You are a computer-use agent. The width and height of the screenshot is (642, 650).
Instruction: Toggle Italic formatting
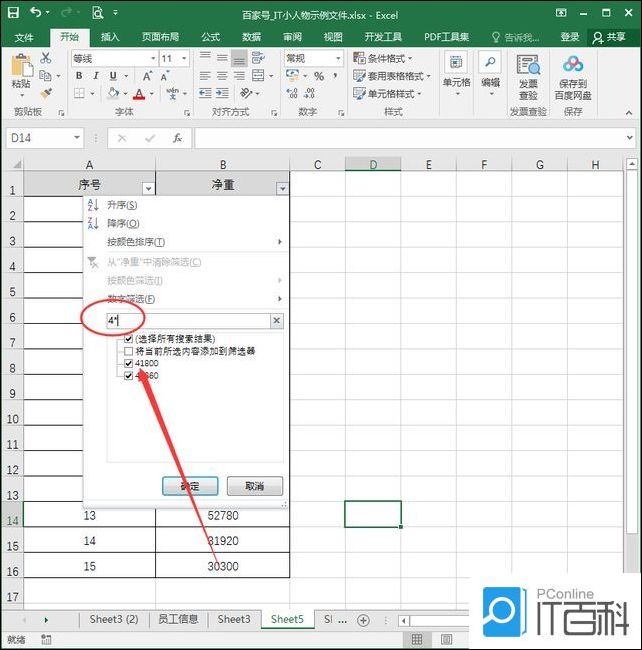[x=96, y=76]
